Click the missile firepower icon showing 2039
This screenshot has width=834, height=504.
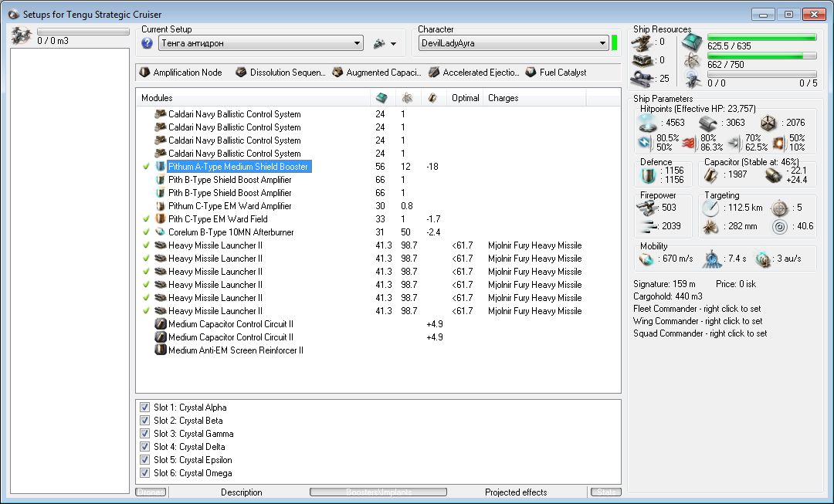(x=649, y=226)
